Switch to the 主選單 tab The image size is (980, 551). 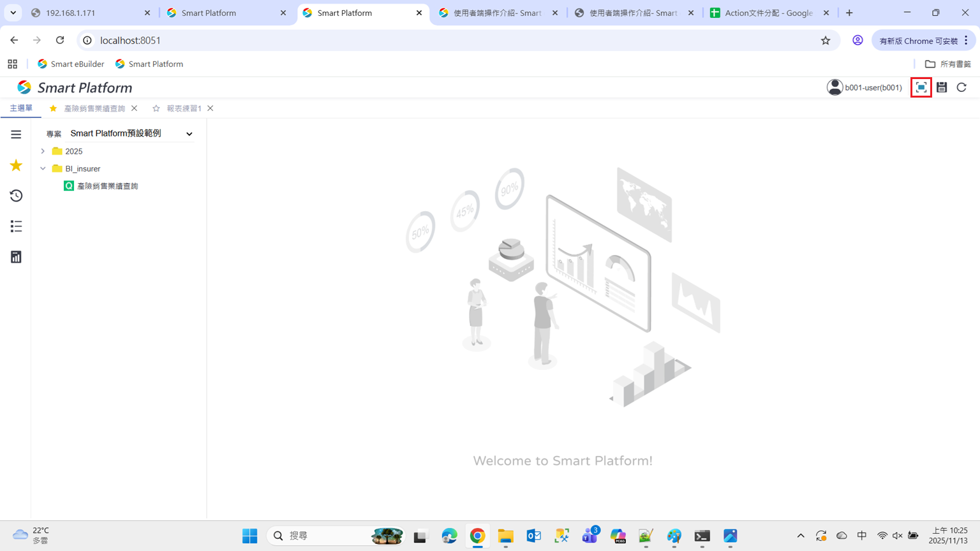click(x=21, y=108)
